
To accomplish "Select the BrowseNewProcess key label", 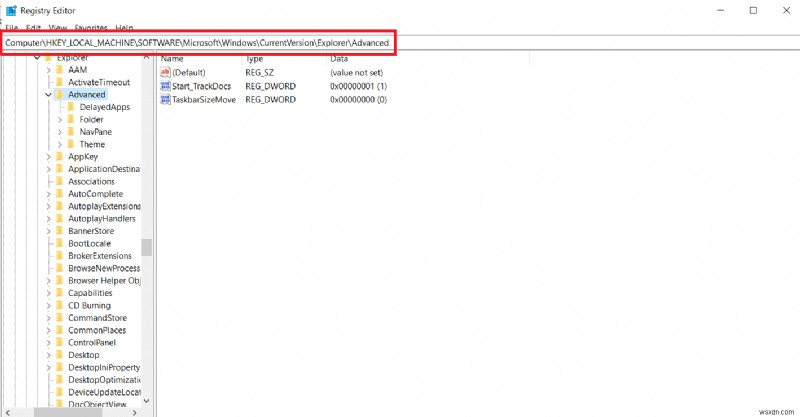I will [x=104, y=268].
